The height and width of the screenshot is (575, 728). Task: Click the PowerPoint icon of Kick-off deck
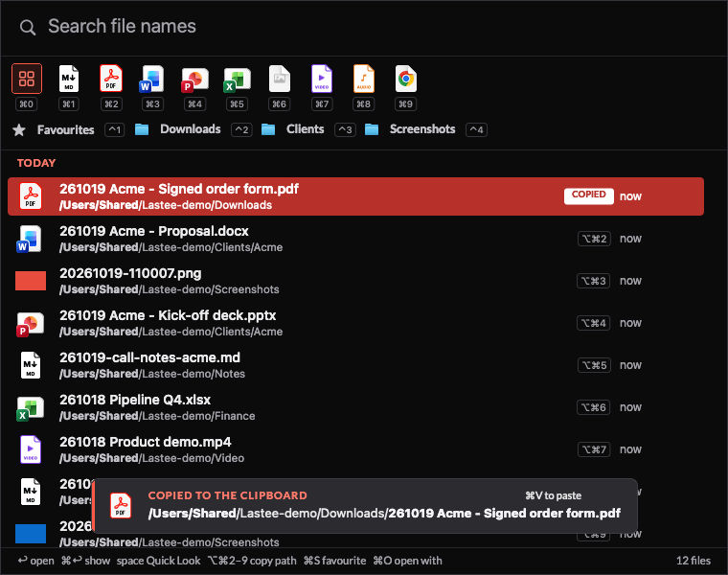tap(30, 324)
